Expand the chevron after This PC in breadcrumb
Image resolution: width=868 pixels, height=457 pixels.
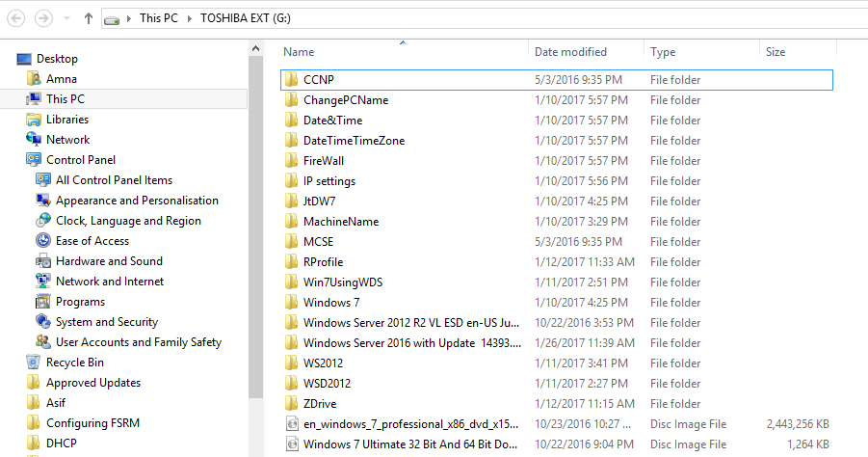click(190, 19)
